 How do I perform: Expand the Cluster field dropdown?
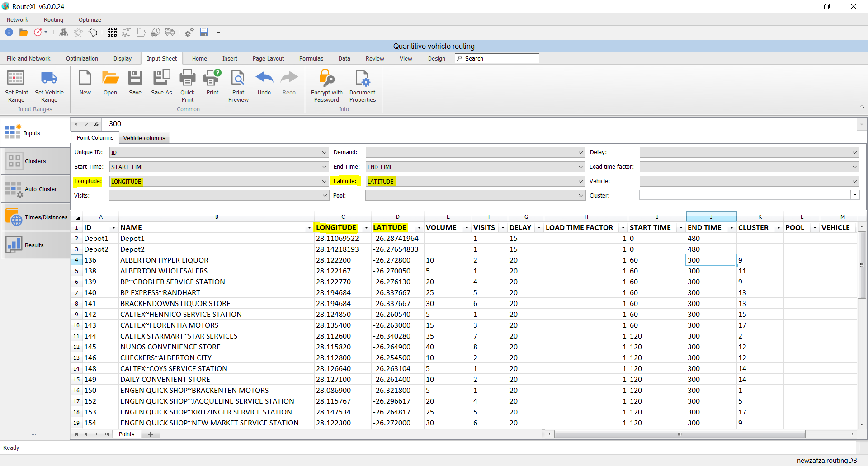point(854,195)
